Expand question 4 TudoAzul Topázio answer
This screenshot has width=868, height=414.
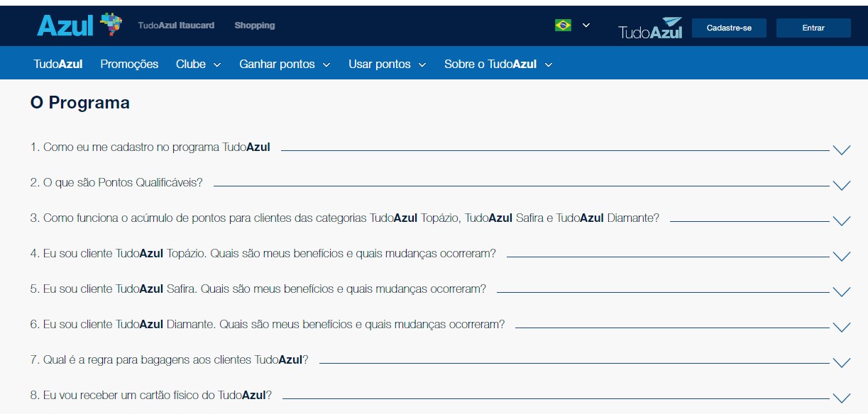[842, 256]
